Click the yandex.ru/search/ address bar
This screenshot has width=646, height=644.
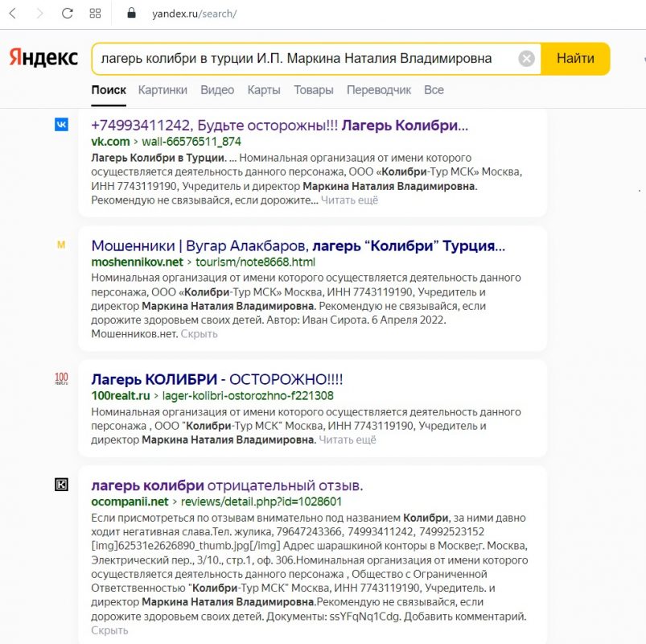tap(194, 14)
